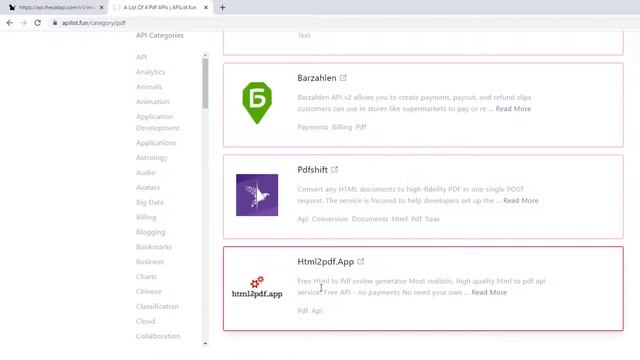Screen dimensions: 640x360
Task: Select Animals category
Action: tap(149, 87)
